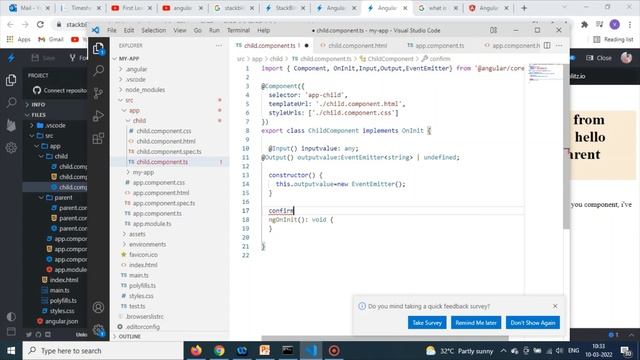Open VS Code Manage gear icon
The width and height of the screenshot is (640, 360).
point(98,329)
